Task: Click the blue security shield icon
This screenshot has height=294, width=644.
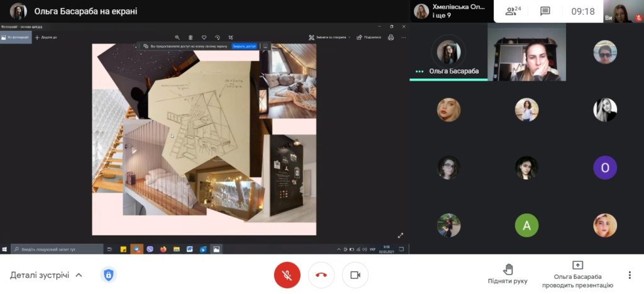Action: (x=109, y=275)
